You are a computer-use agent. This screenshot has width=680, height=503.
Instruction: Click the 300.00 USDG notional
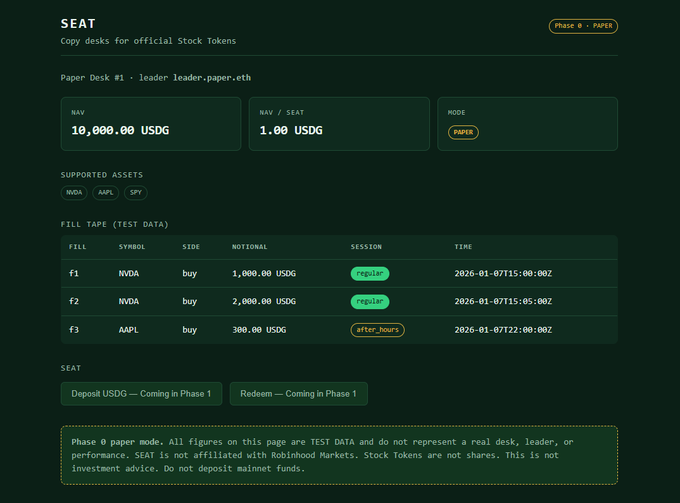[259, 330]
